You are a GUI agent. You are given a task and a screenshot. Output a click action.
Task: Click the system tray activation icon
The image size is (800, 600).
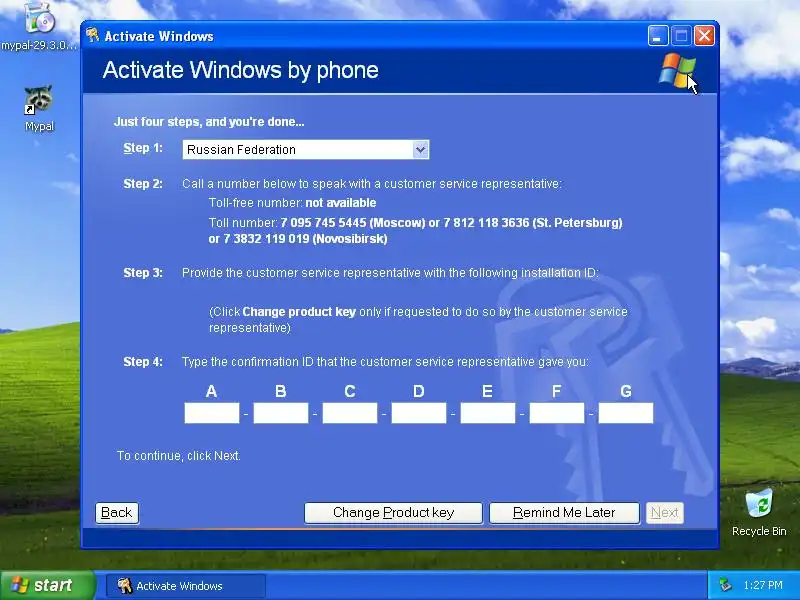click(x=725, y=585)
